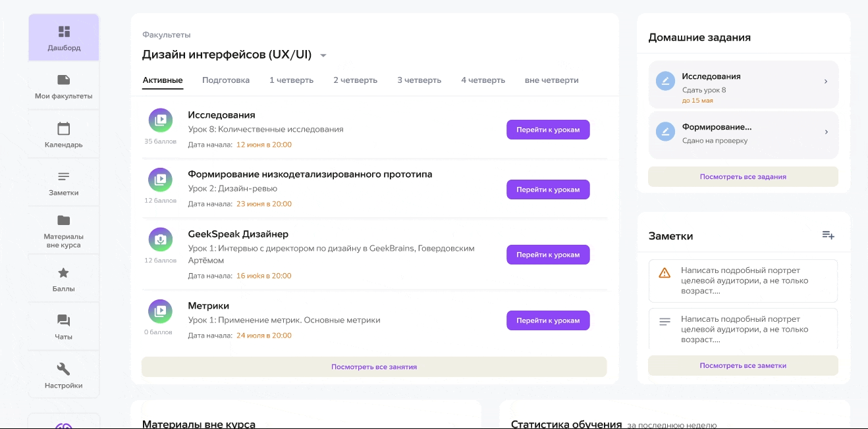Click the play icon next to Исследования lesson
The height and width of the screenshot is (429, 868).
pyautogui.click(x=161, y=120)
